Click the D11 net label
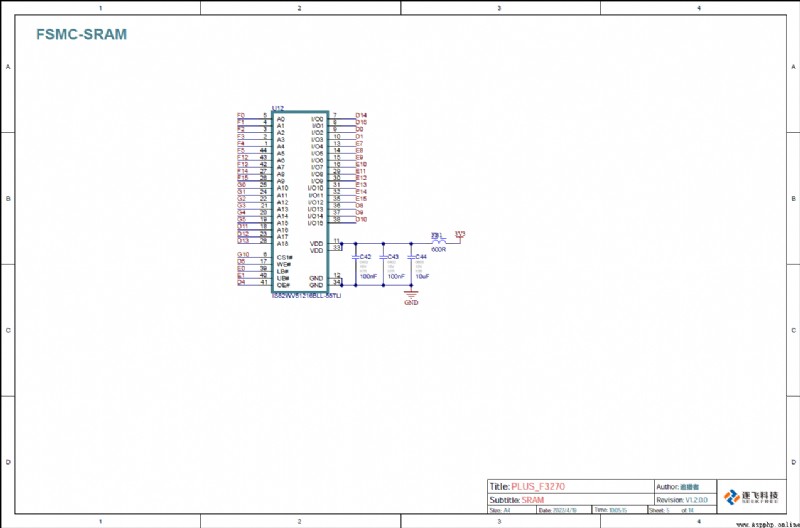 242,226
